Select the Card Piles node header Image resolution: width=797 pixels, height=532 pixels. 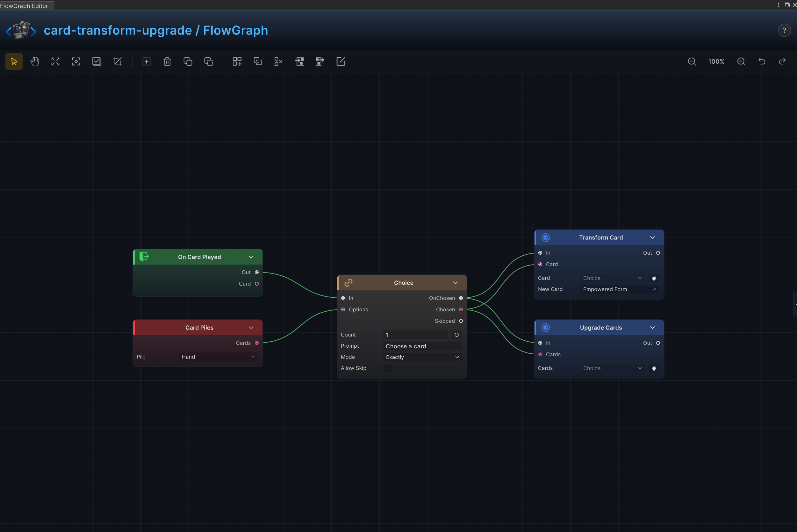point(198,328)
